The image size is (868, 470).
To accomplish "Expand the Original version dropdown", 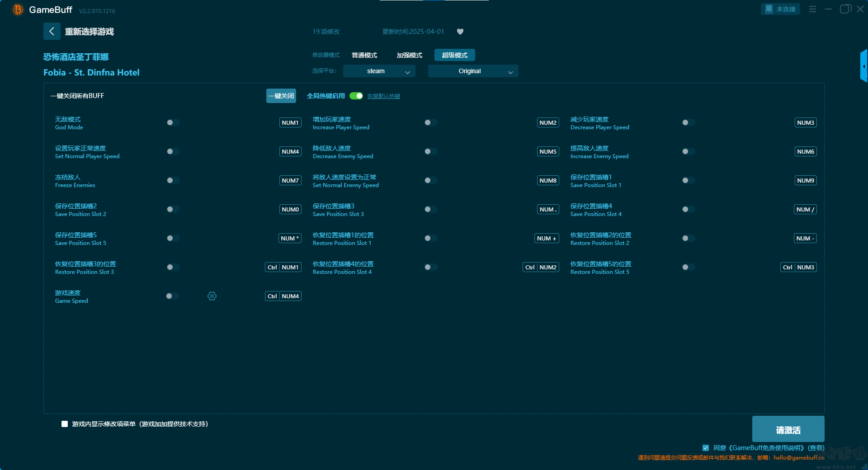I will pyautogui.click(x=473, y=71).
